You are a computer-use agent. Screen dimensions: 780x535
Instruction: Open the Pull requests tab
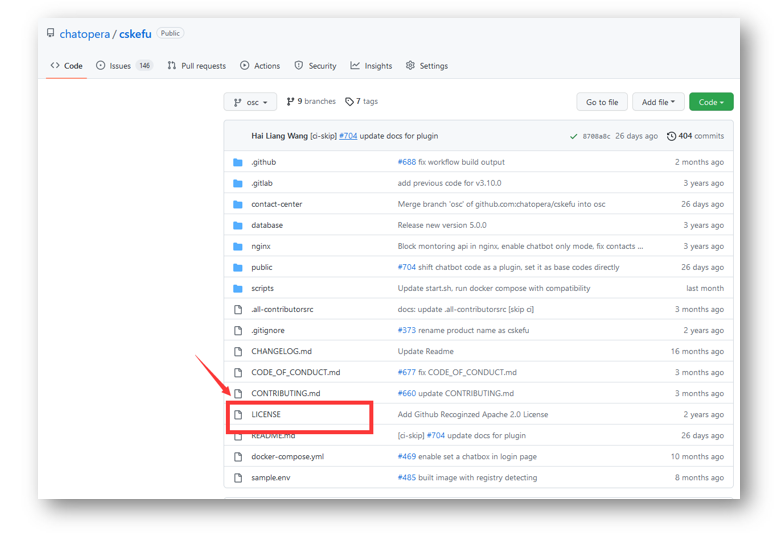pos(196,66)
